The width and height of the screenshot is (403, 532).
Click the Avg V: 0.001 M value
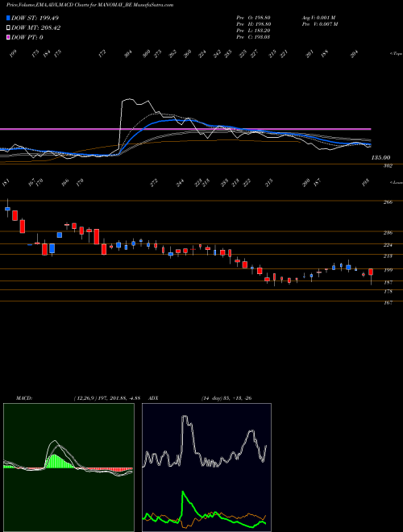pyautogui.click(x=318, y=18)
